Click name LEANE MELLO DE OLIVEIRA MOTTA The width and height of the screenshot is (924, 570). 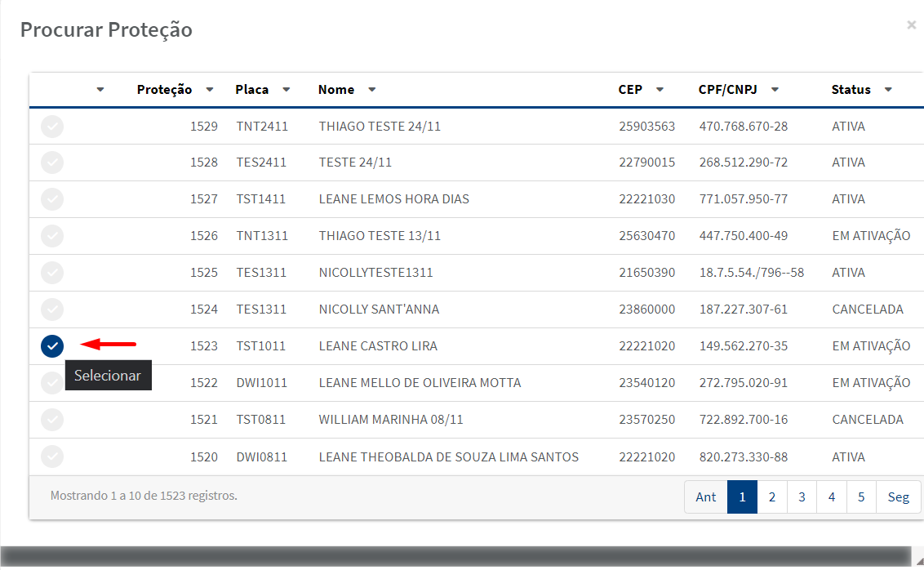click(x=420, y=382)
